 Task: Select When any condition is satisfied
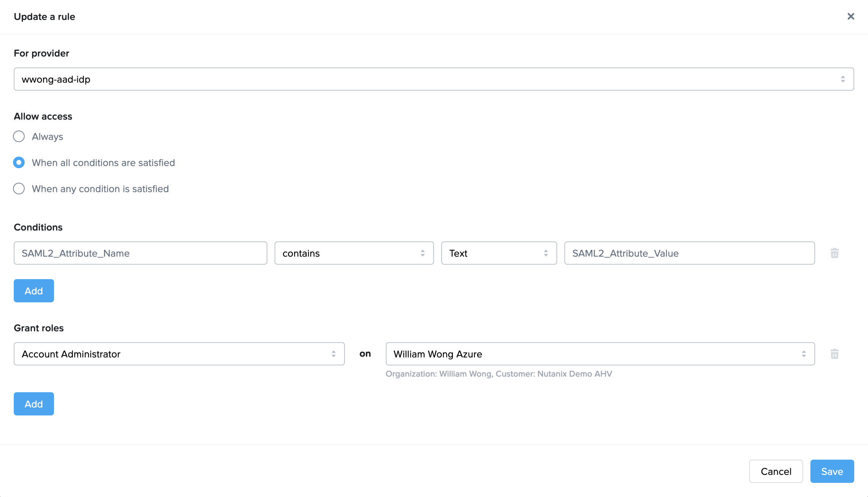point(19,189)
